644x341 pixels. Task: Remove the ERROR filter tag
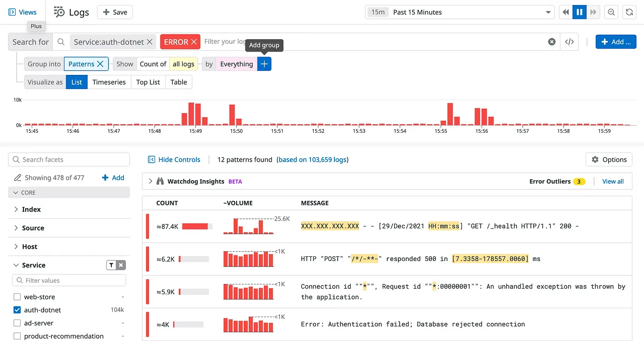pyautogui.click(x=194, y=42)
